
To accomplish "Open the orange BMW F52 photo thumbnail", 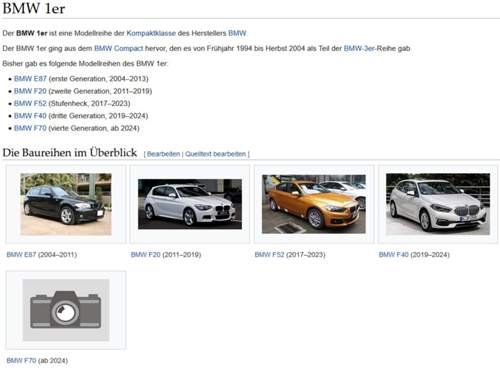I will pyautogui.click(x=314, y=204).
